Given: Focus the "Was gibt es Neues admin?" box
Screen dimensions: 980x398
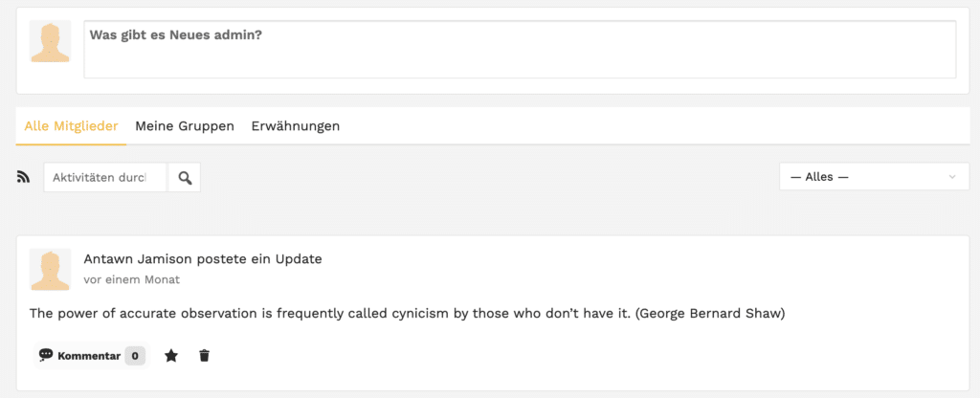Looking at the screenshot, I should tap(520, 50).
